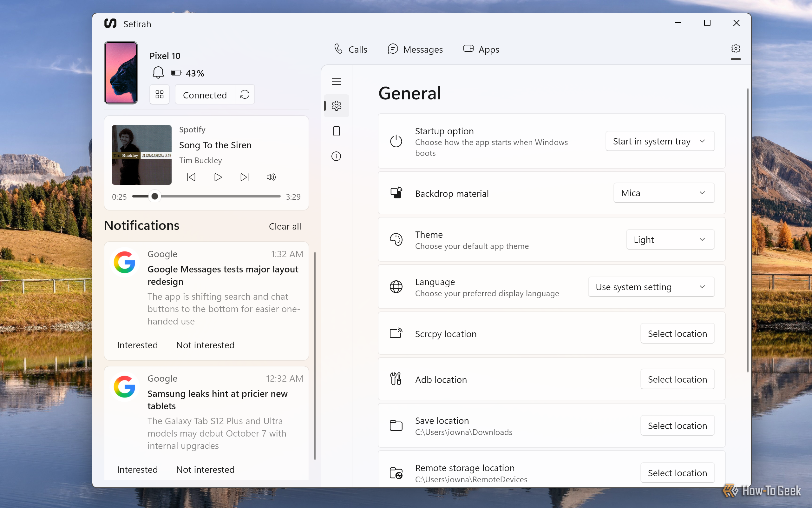Click the notifications list scrollbar
This screenshot has width=812, height=508.
pyautogui.click(x=315, y=356)
